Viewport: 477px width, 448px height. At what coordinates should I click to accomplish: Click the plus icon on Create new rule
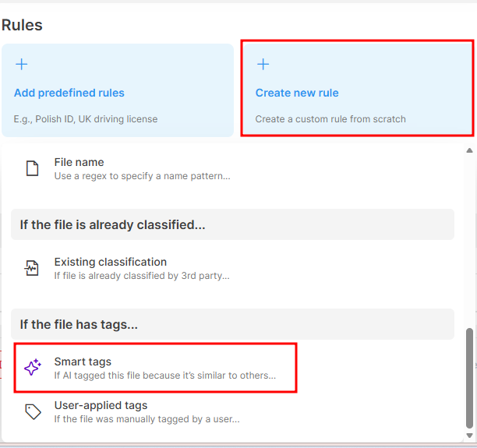click(263, 65)
